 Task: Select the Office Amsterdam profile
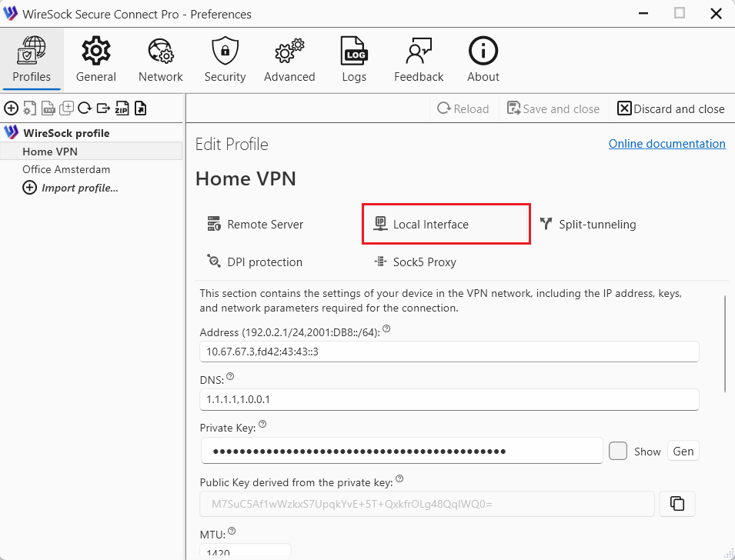(x=66, y=169)
